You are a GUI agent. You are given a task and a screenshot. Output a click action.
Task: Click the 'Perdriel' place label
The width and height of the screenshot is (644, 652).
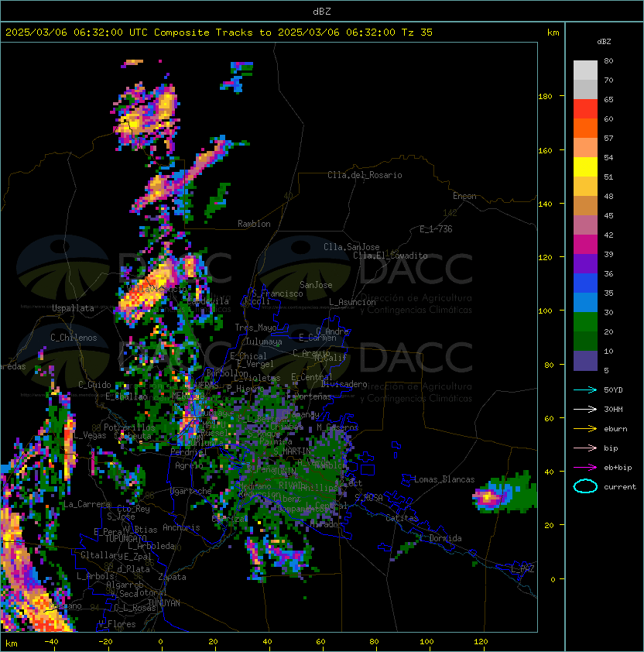[189, 451]
